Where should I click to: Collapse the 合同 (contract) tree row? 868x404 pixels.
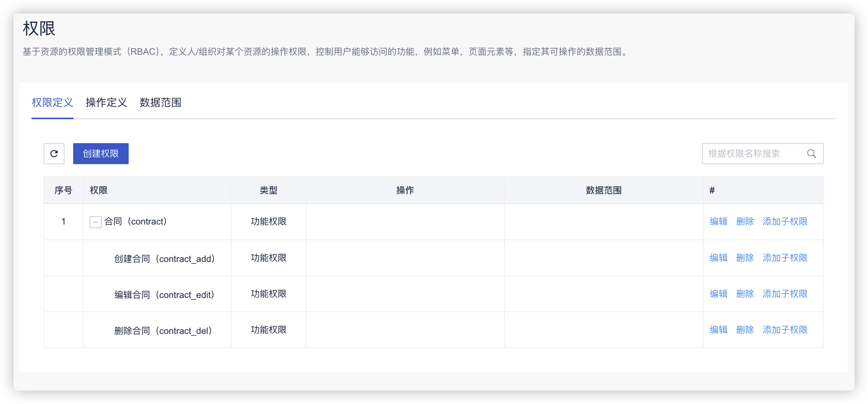pos(96,222)
